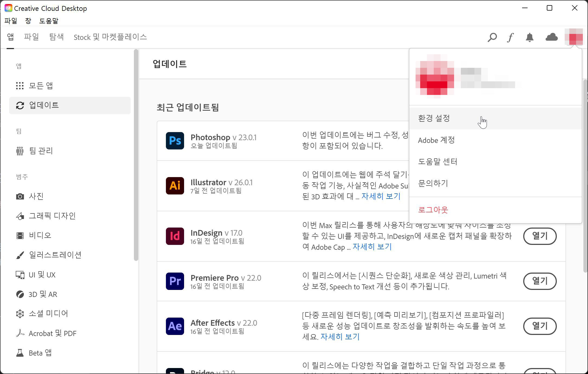Click the brush icon beside 일러스트레이션

pos(20,255)
